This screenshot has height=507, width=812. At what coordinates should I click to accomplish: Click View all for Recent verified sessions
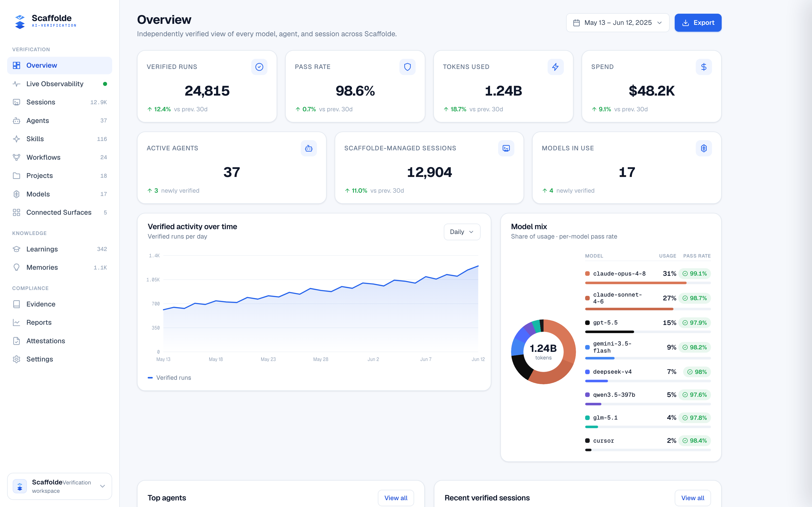(x=692, y=498)
